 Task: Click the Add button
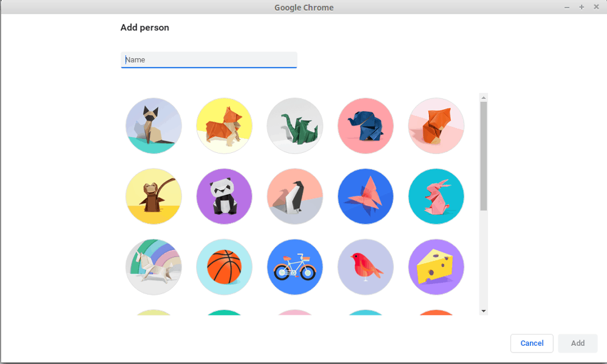click(x=578, y=343)
